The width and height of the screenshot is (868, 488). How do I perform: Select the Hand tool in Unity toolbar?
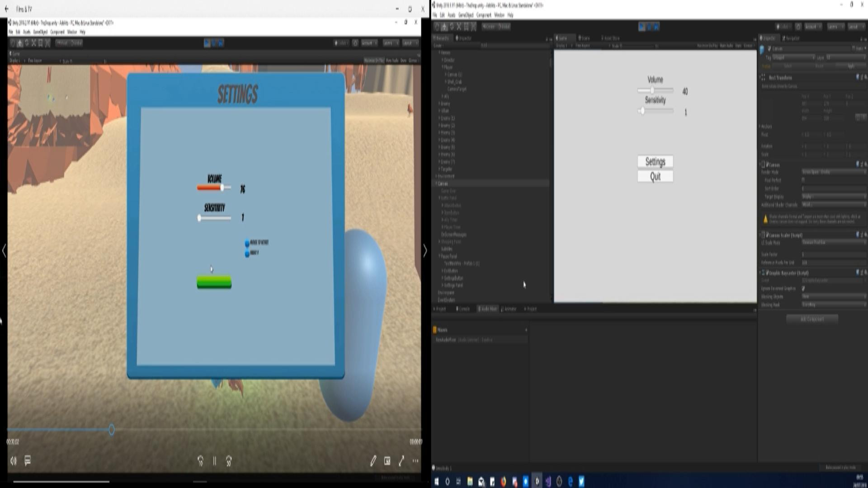437,27
